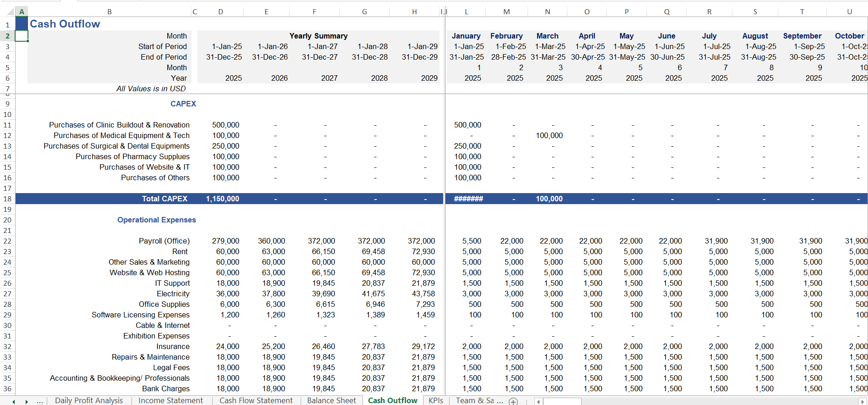Select Software Licensing Expenses label

tap(140, 315)
